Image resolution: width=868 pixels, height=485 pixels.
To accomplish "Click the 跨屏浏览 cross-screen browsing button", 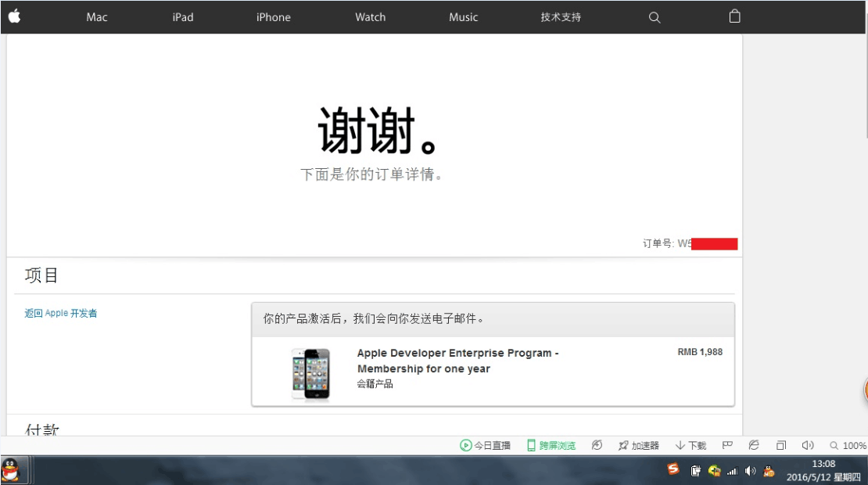I will 551,445.
